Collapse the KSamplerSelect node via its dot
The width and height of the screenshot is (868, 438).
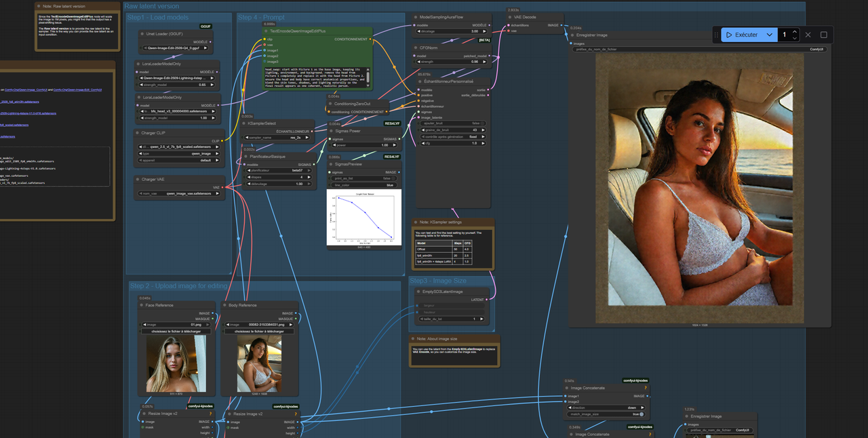tap(244, 123)
